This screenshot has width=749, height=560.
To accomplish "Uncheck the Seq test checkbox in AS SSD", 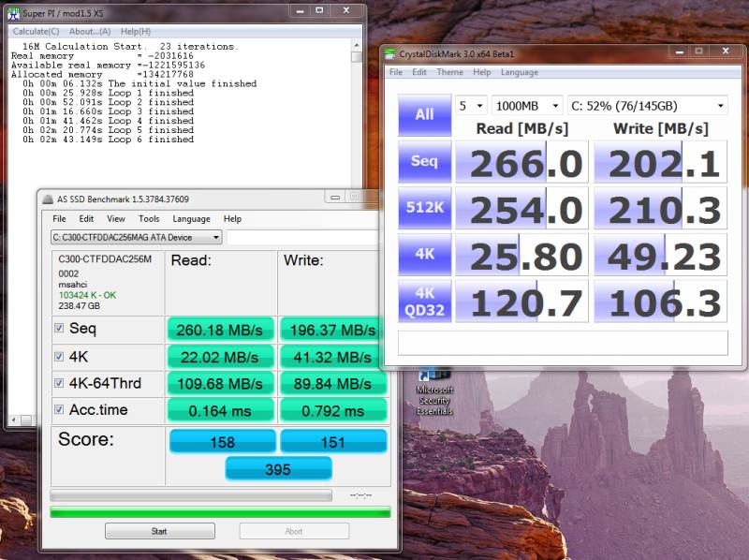I will pyautogui.click(x=59, y=328).
